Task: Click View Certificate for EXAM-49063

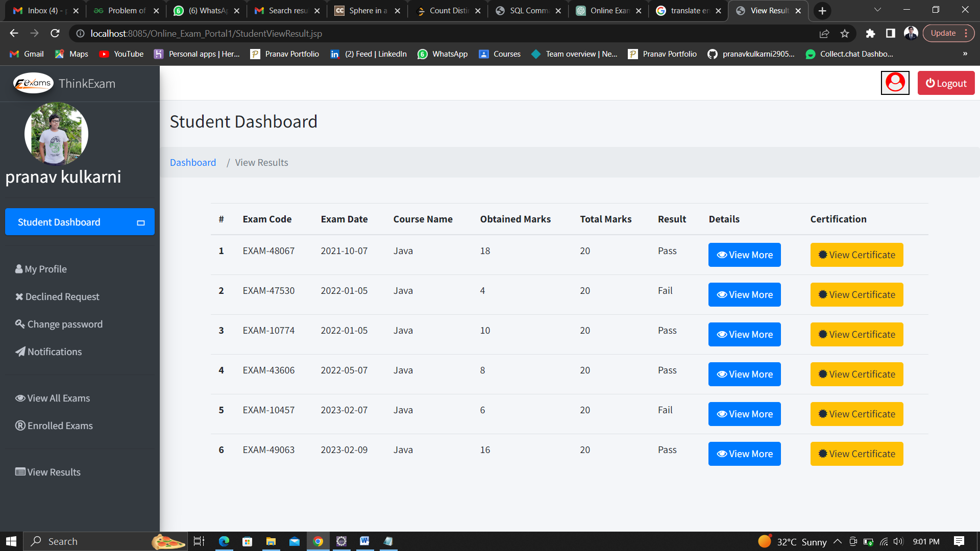Action: pyautogui.click(x=856, y=454)
